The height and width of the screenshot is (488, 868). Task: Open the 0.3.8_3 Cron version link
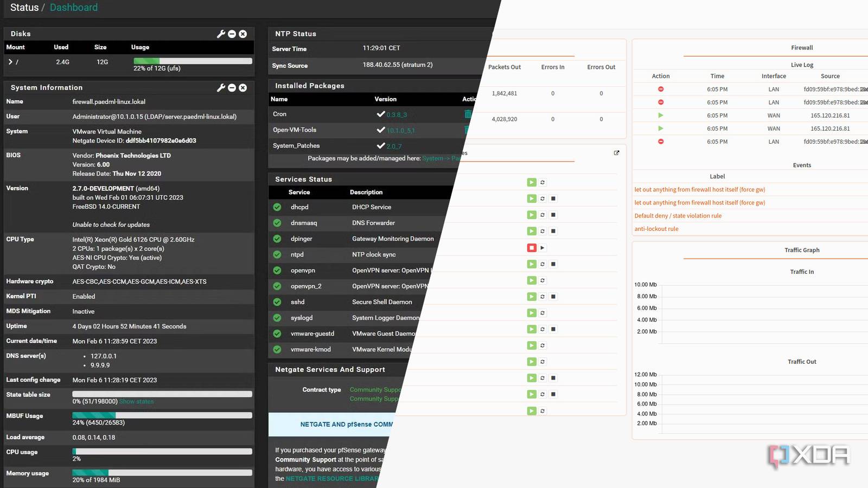(398, 114)
